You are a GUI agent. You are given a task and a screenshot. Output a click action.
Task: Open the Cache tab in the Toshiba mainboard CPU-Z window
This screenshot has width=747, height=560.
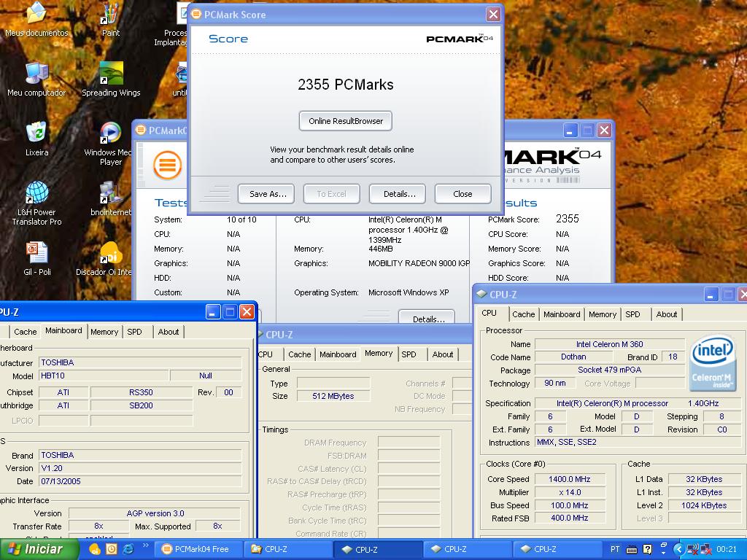(25, 332)
